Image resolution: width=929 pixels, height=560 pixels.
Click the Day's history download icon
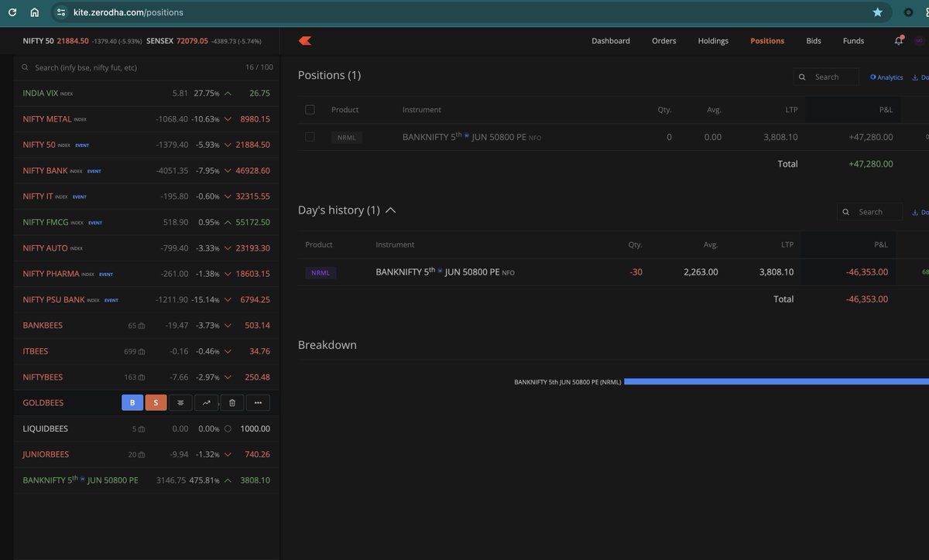pos(915,212)
